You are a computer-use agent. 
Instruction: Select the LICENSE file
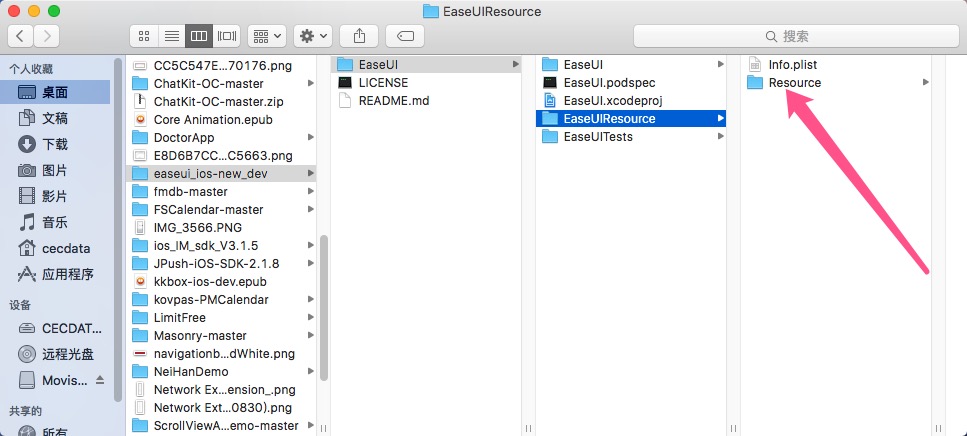click(426, 83)
